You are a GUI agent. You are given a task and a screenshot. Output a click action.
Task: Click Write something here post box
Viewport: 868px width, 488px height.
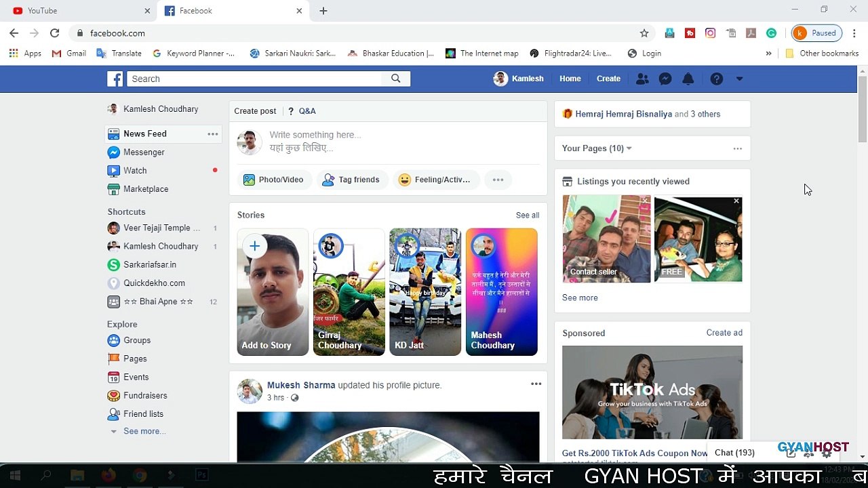(403, 141)
